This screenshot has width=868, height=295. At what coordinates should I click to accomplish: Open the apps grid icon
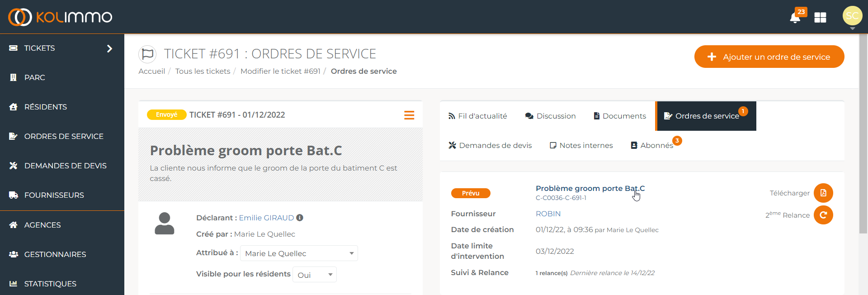point(820,18)
